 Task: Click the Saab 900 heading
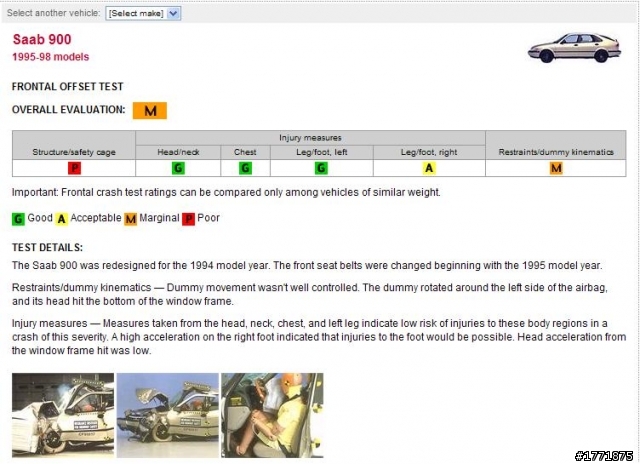[42, 40]
